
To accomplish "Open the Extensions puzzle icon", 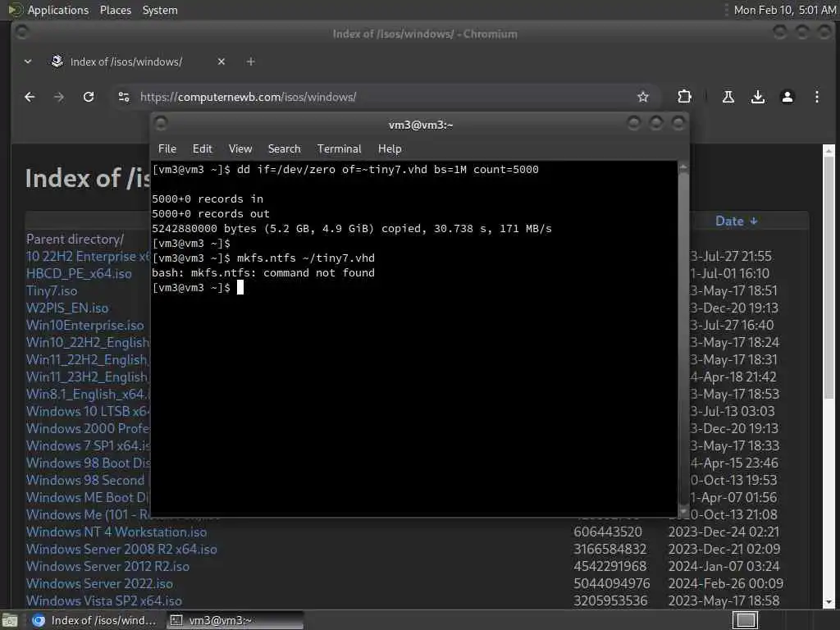I will tap(684, 97).
